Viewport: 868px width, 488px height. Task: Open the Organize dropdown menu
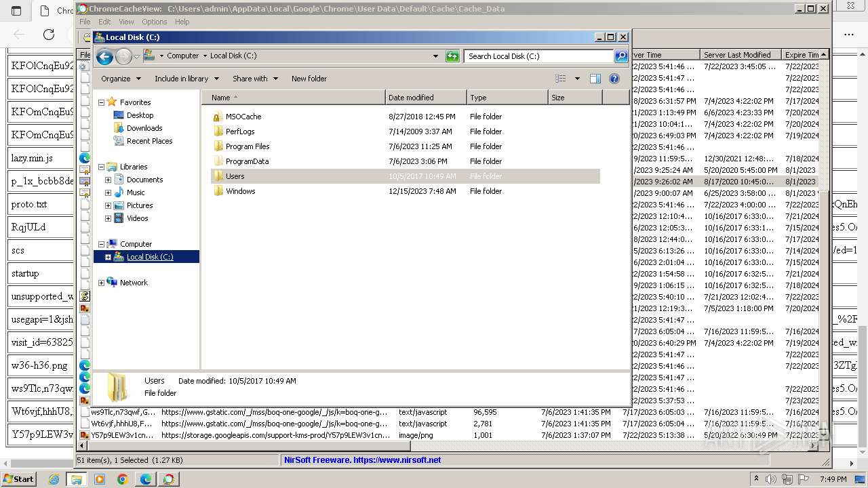(x=121, y=79)
